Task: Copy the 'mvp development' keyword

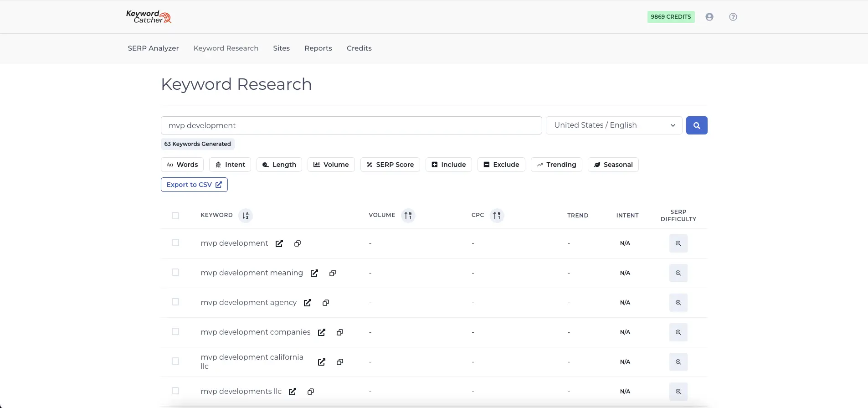Action: 298,243
